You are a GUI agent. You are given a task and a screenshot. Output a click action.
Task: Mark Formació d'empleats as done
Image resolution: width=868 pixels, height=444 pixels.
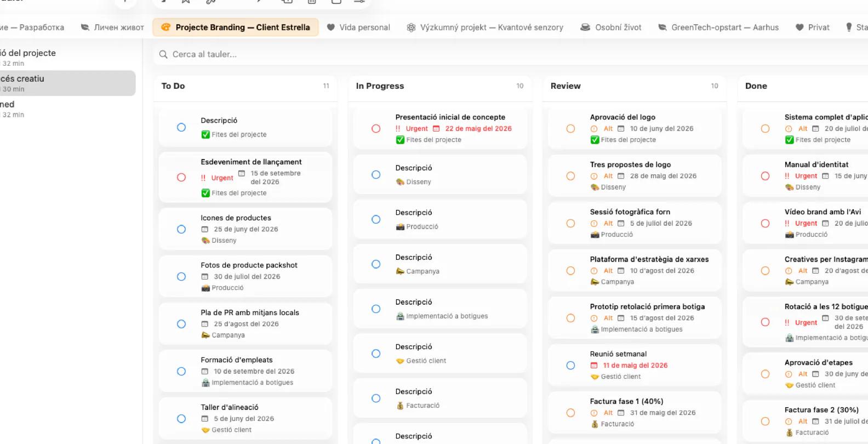point(181,372)
